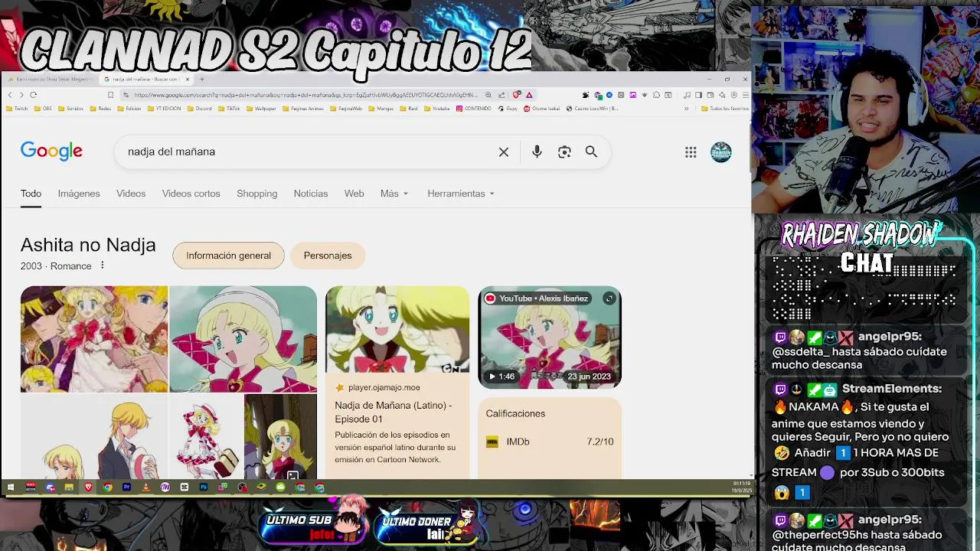Open a new browser tab
Image resolution: width=980 pixels, height=551 pixels.
pos(201,79)
